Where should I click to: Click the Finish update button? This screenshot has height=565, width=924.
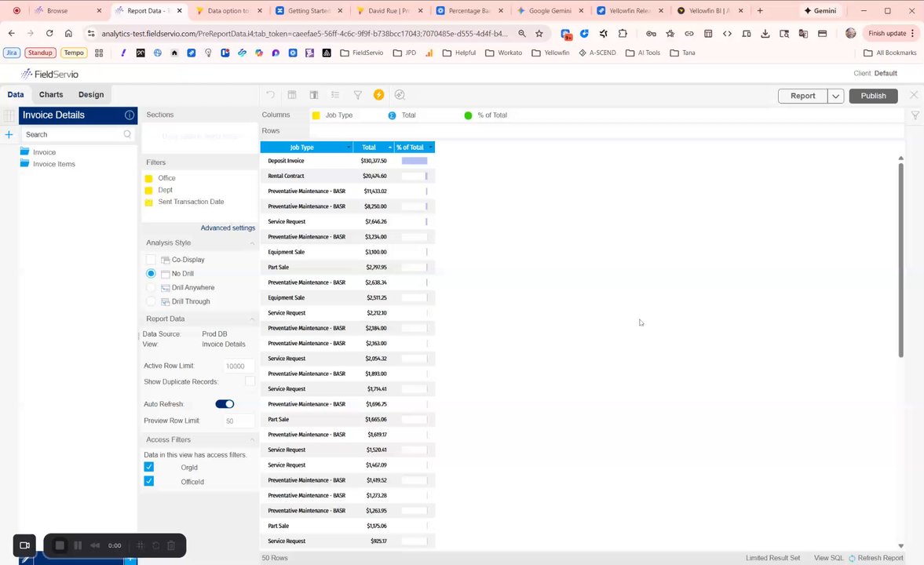tap(891, 34)
